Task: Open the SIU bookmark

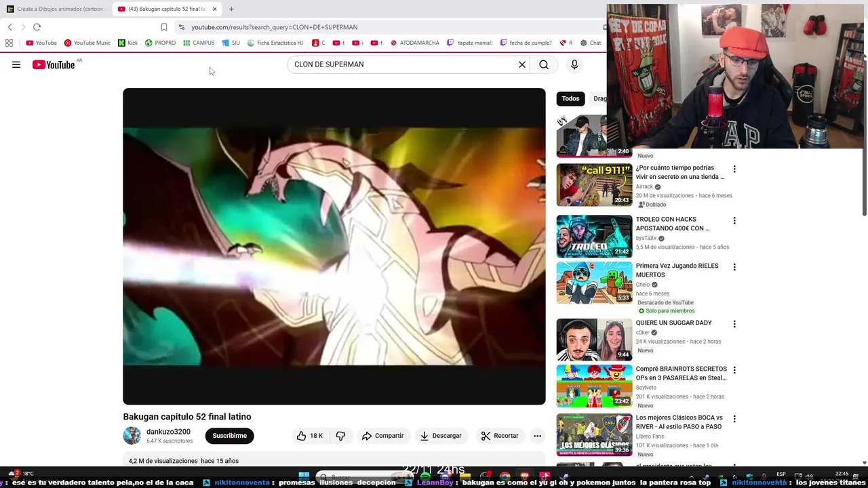Action: click(x=231, y=43)
